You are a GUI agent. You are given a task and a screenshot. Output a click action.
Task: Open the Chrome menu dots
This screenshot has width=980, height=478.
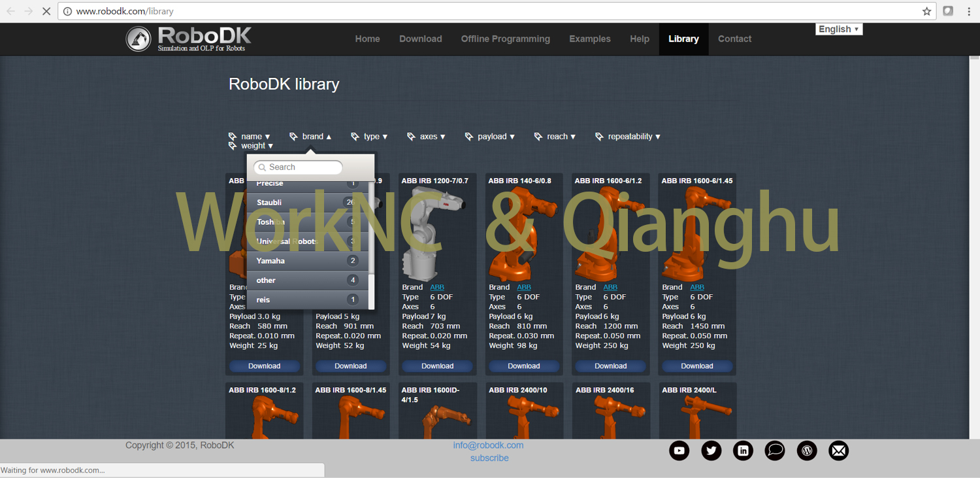(x=968, y=11)
